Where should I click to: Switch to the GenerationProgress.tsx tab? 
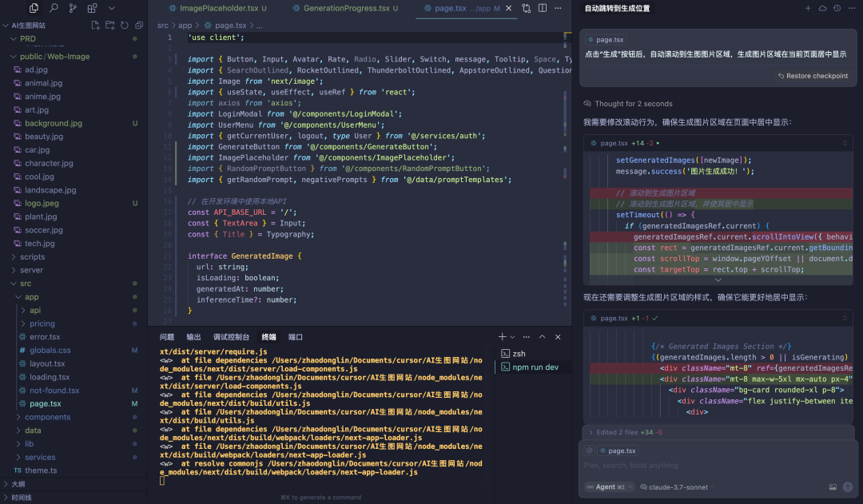point(345,8)
